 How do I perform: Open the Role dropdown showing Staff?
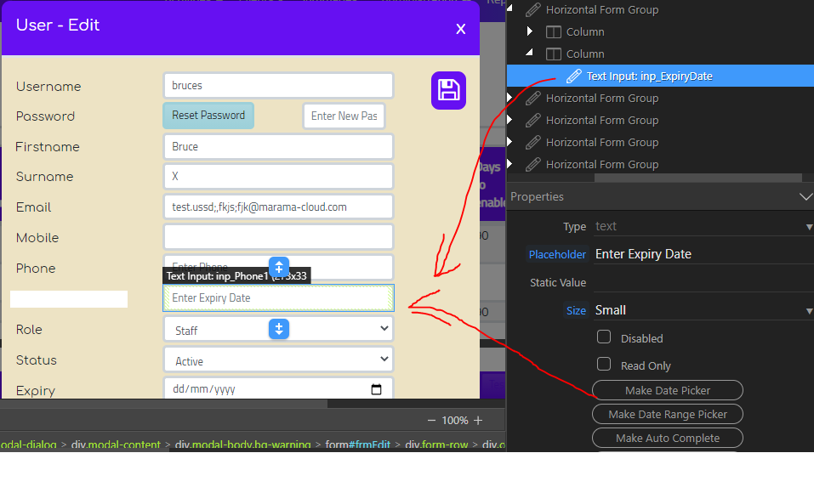279,329
